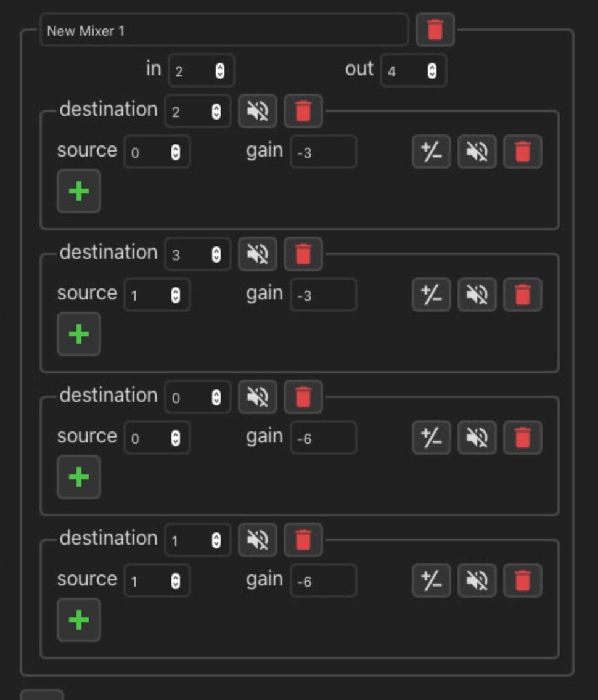Edit the mixer name field 'New Mixer 1'
This screenshot has width=598, height=700.
point(224,30)
